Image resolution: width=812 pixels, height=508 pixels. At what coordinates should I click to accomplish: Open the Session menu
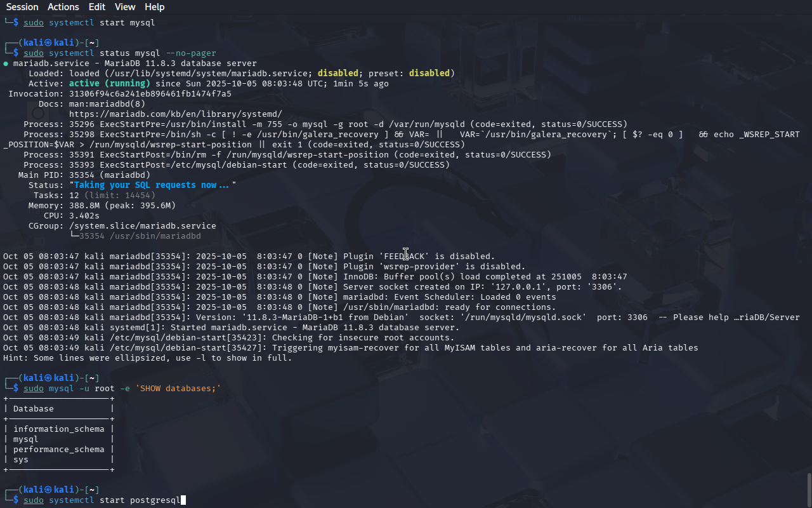(22, 7)
